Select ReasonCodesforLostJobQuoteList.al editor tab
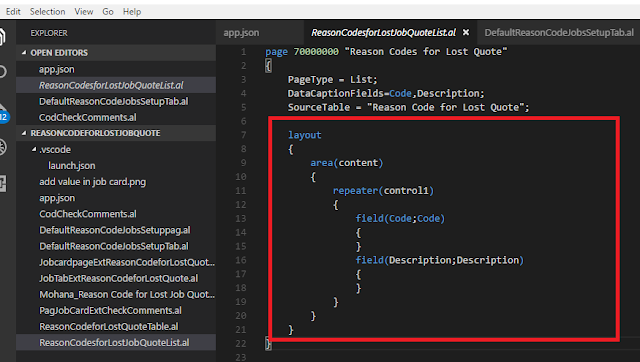This screenshot has height=362, width=640. click(383, 33)
